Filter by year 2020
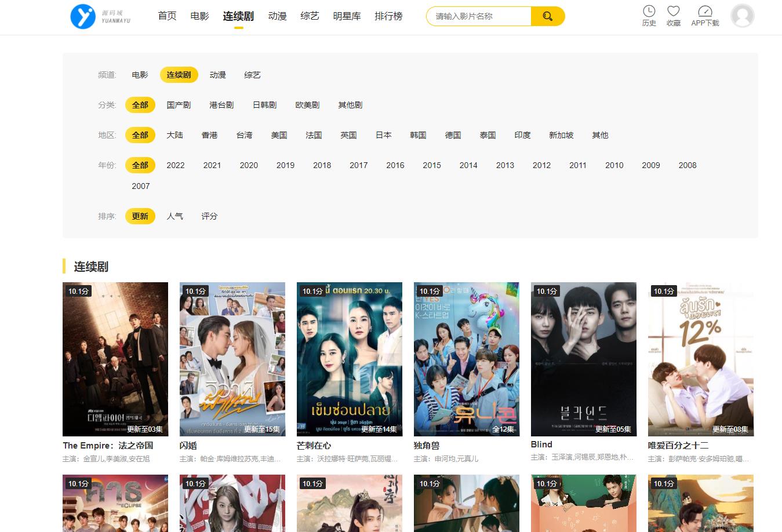 [x=249, y=165]
